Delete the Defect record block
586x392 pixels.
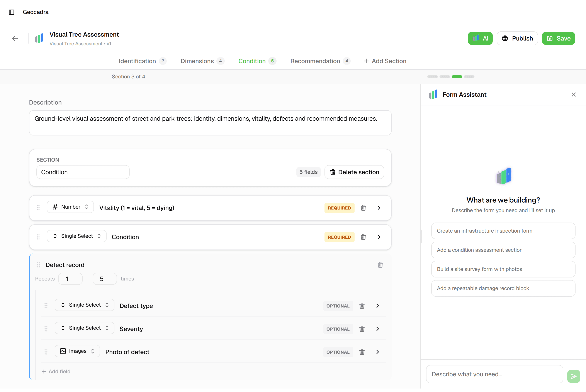coord(380,265)
